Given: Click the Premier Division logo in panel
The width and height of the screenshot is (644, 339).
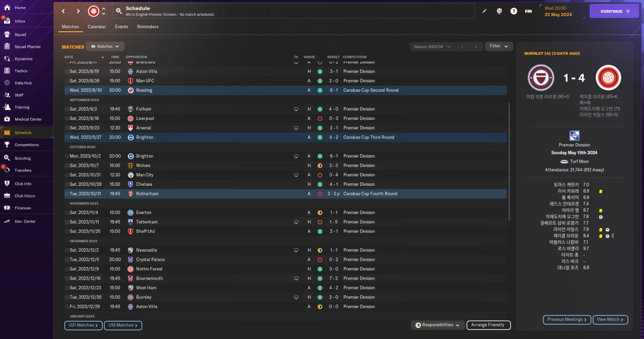Looking at the screenshot, I should pyautogui.click(x=574, y=135).
